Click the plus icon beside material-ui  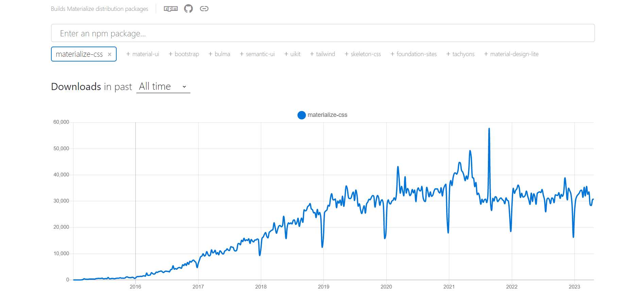(x=128, y=54)
